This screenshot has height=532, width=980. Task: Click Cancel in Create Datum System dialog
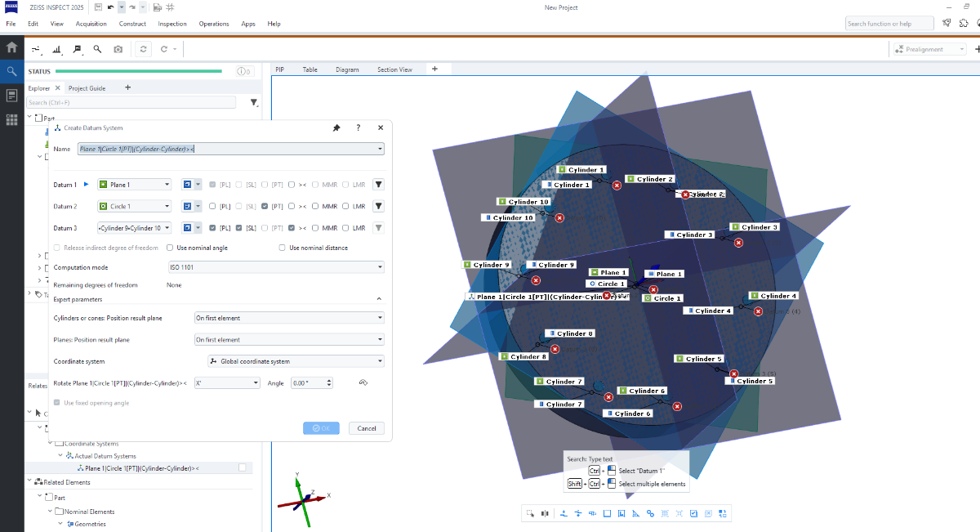coord(367,428)
